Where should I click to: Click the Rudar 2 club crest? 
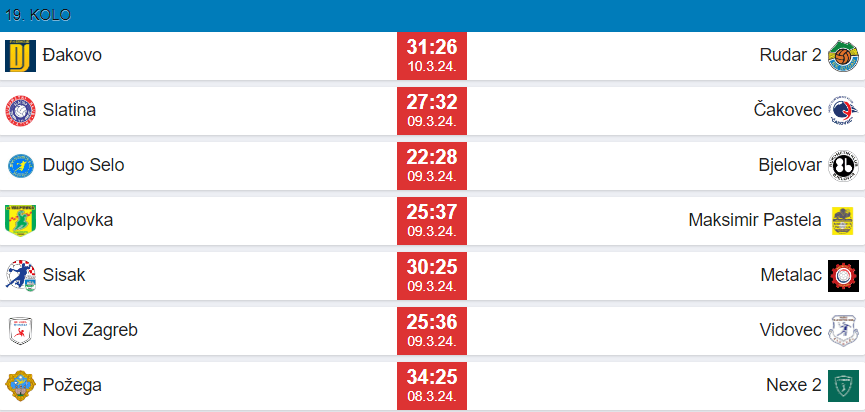tap(843, 56)
